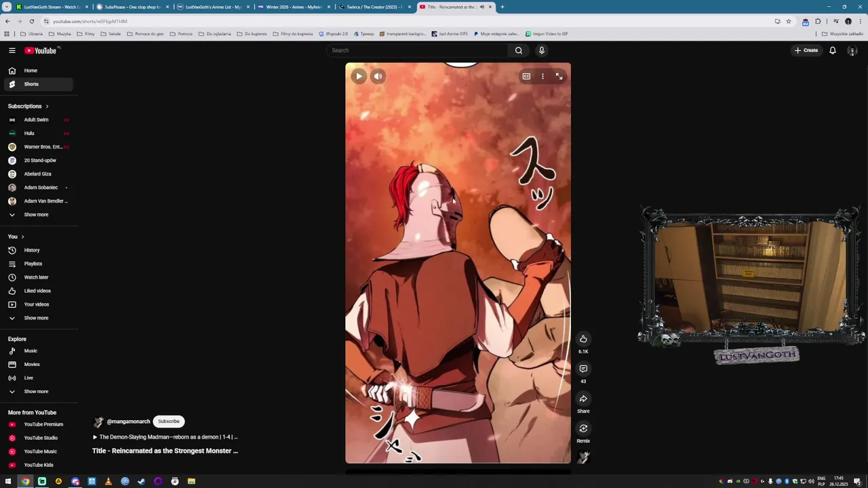
Task: Toggle closed captions on the Short
Action: pos(526,77)
